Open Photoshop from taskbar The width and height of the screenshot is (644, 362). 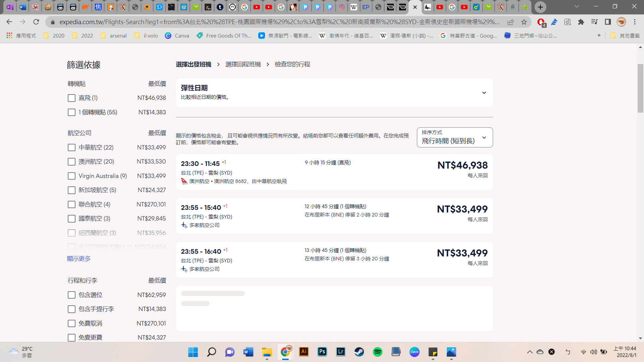click(x=322, y=352)
